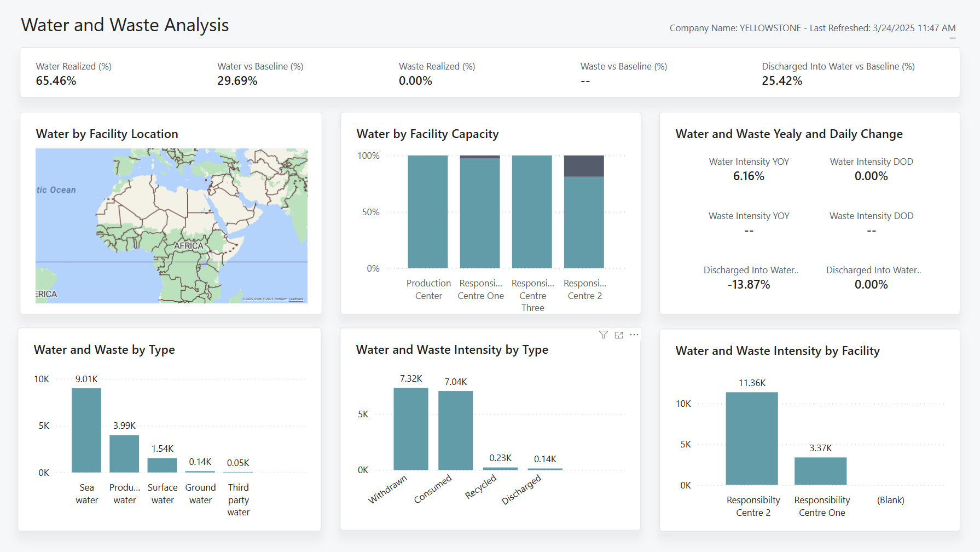This screenshot has width=980, height=552.
Task: Open the ©2025 TomTom attribution link
Action: pyautogui.click(x=275, y=299)
